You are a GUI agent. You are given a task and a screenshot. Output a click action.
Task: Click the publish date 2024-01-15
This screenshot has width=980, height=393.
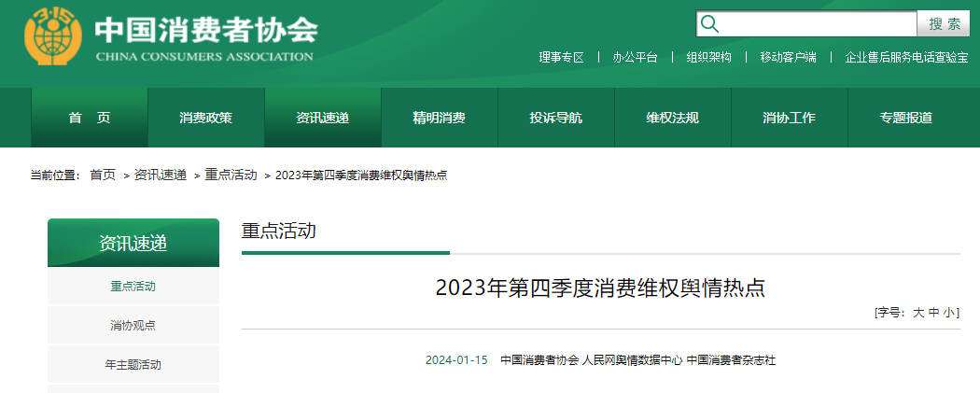(x=456, y=360)
